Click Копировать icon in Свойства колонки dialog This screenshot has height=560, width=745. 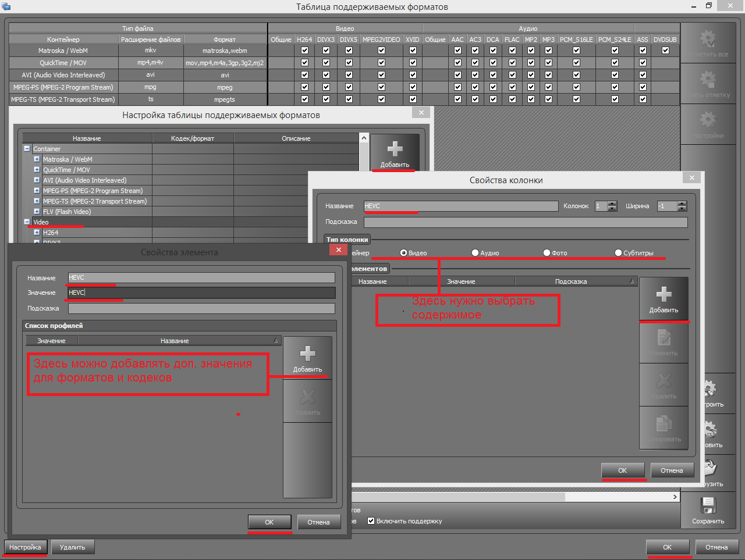(x=664, y=425)
